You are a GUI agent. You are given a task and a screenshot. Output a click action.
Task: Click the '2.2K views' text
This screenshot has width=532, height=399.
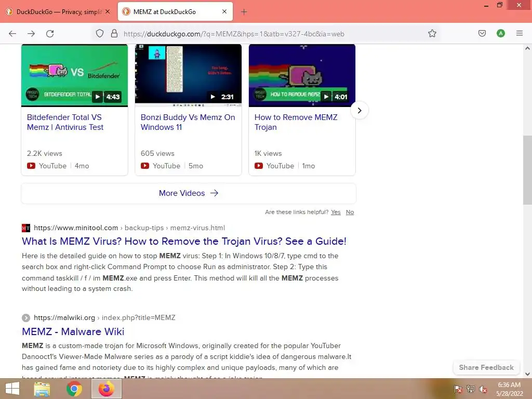(x=45, y=153)
